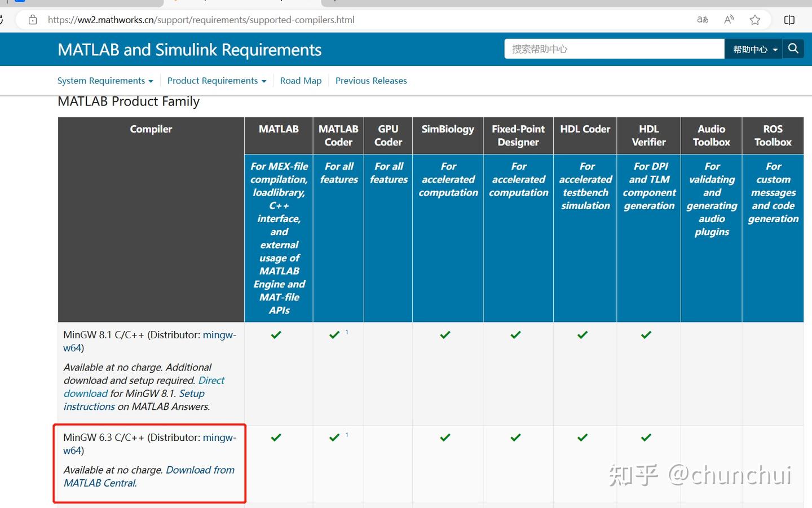Viewport: 812px width, 508px height.
Task: Click HDL Verifier checkmark in MinGW 6.3 row
Action: (x=646, y=438)
